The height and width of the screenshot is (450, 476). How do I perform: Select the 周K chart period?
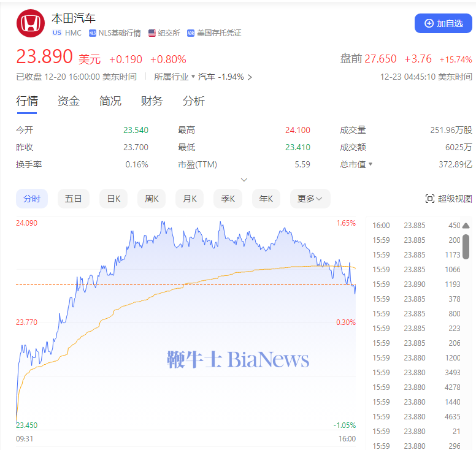(x=152, y=199)
